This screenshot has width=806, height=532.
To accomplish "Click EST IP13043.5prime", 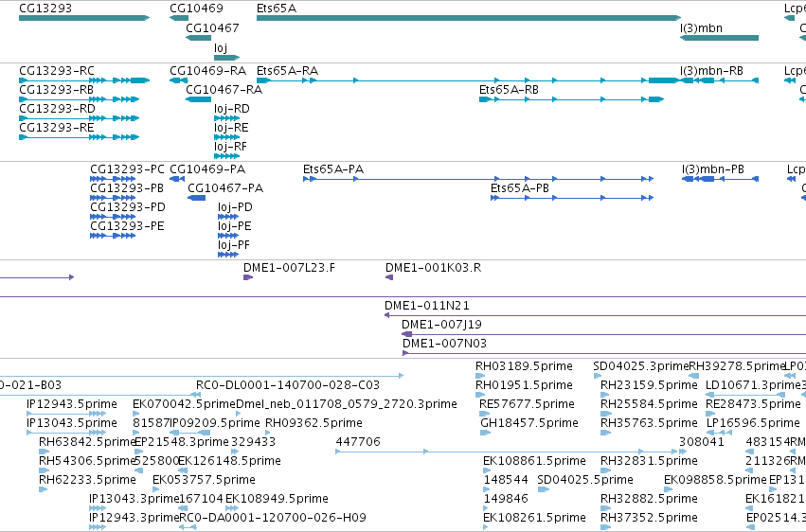I will [66, 433].
